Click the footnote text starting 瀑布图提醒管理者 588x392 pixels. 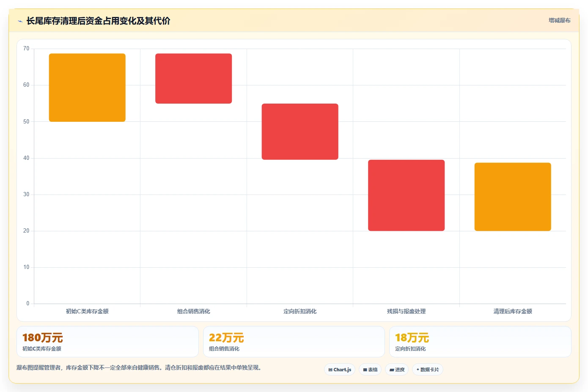(140, 367)
